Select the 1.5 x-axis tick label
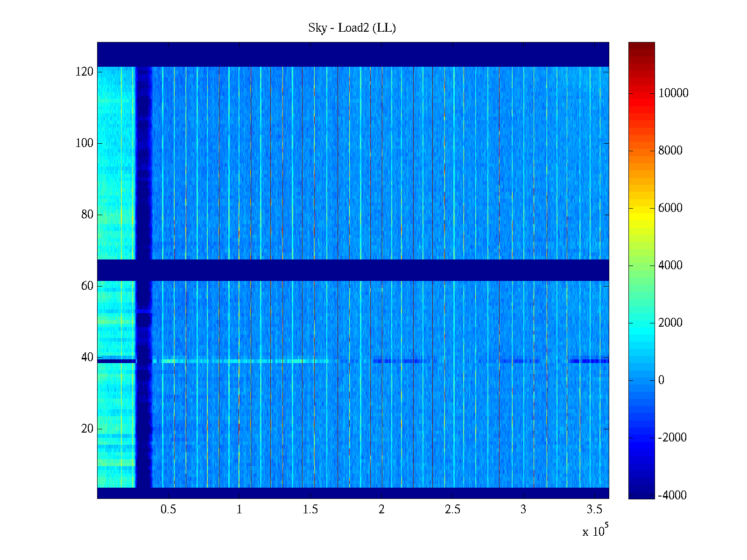The width and height of the screenshot is (747, 560). click(x=310, y=510)
